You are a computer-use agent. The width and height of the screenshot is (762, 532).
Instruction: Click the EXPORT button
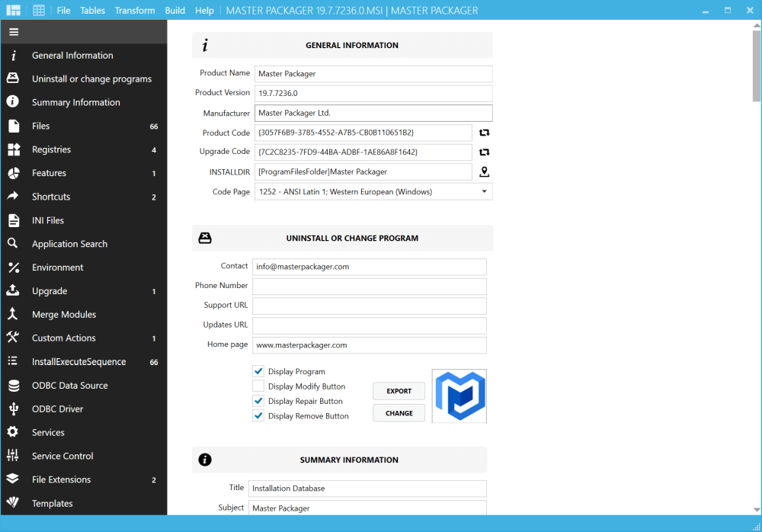click(x=399, y=391)
